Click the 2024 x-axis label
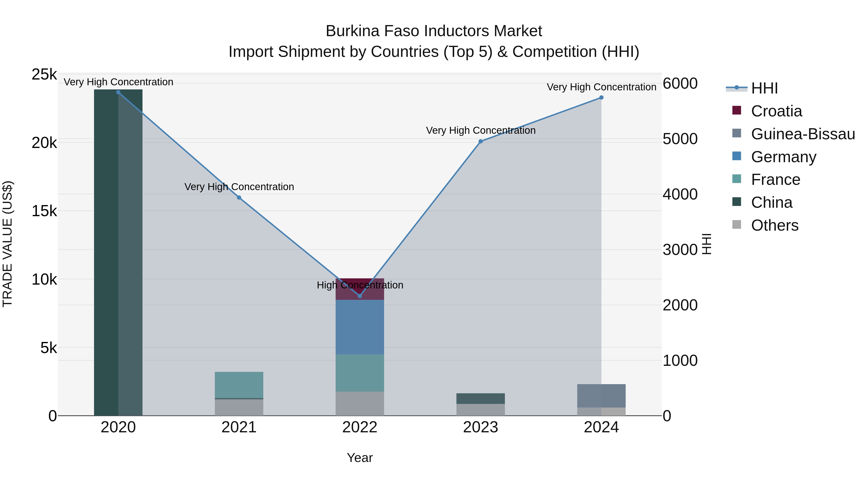Image resolution: width=868 pixels, height=488 pixels. pyautogui.click(x=602, y=427)
